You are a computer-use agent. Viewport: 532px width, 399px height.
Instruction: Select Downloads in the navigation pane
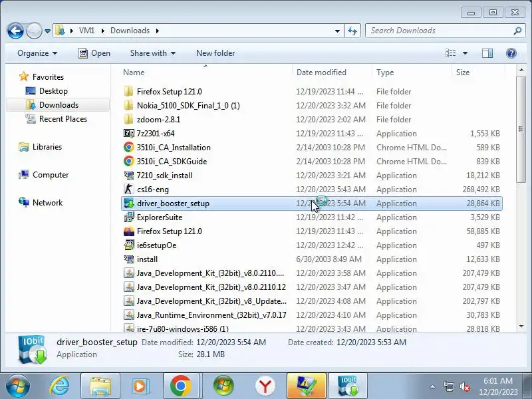click(59, 105)
